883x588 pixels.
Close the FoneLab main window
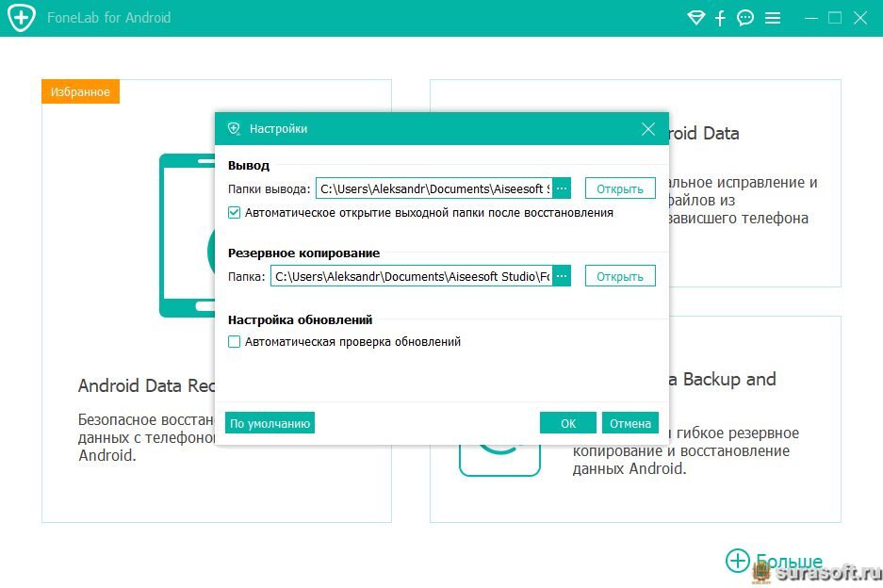[859, 18]
